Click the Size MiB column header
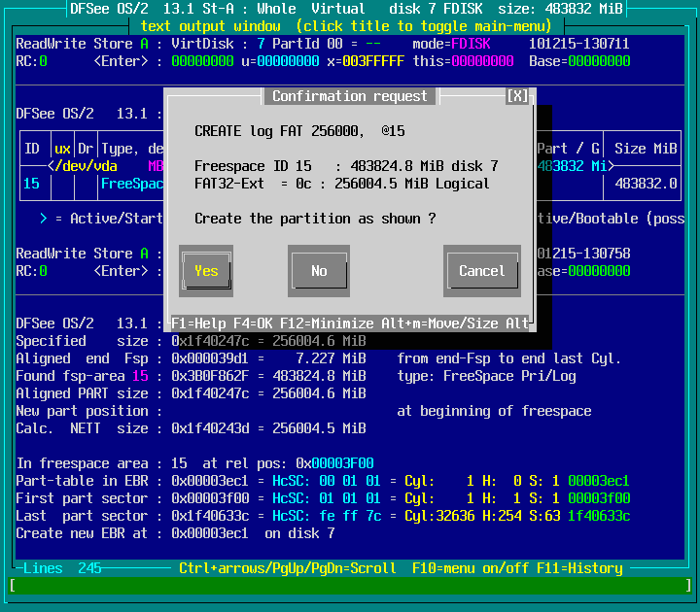 646,149
